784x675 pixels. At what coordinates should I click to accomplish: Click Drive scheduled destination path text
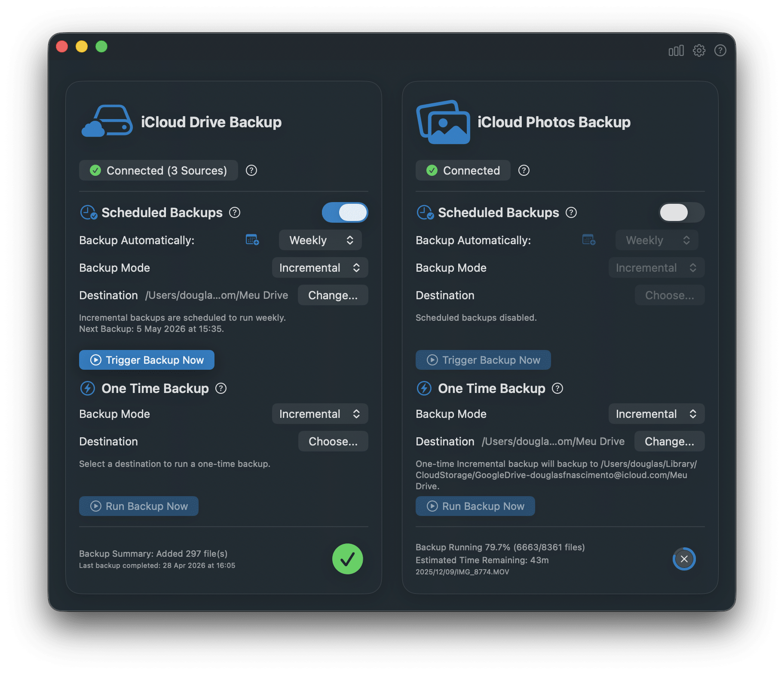point(217,295)
